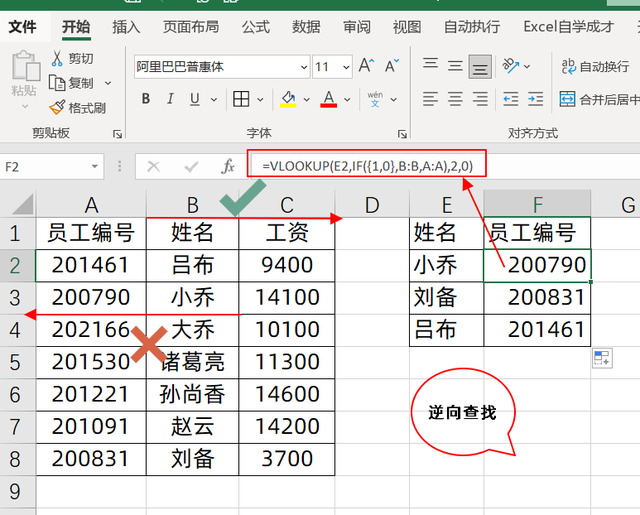
Task: Click the Select All corner triangle
Action: click(x=22, y=204)
